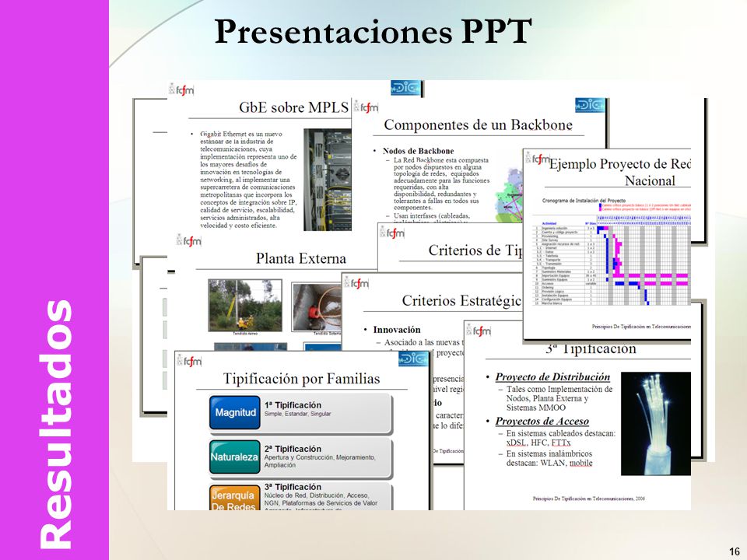Select the heading Ejemplo Proyecto de Red Nacional

click(x=620, y=173)
